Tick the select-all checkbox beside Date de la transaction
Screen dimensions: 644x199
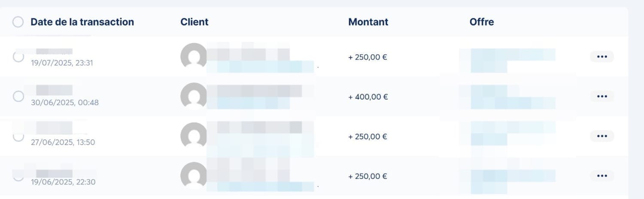point(18,22)
